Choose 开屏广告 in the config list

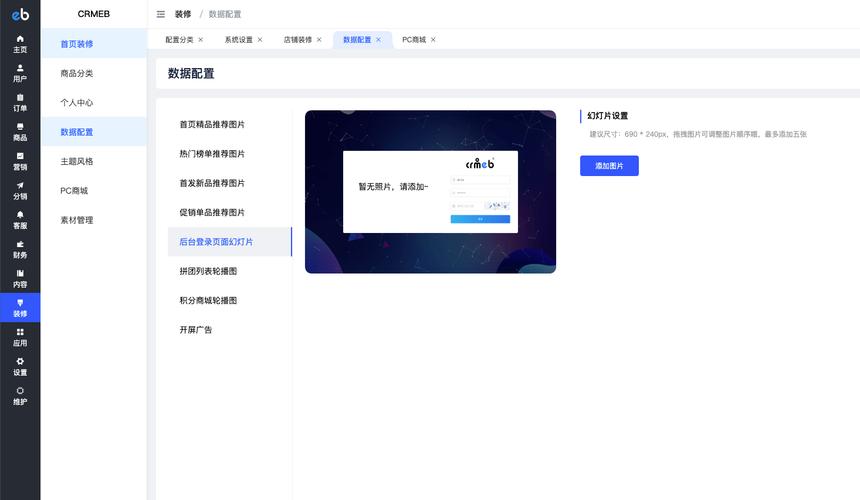point(196,330)
